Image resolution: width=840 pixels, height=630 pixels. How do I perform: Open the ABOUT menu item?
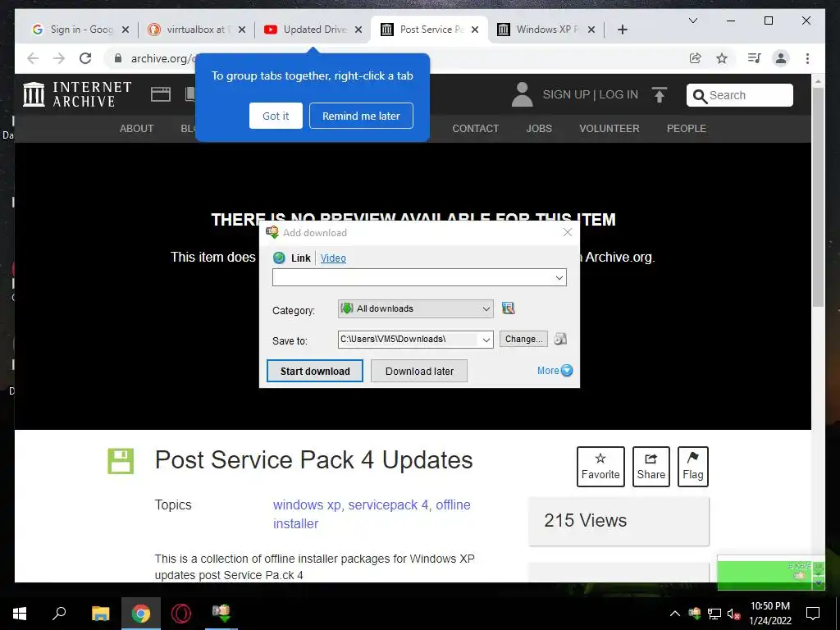pos(137,129)
